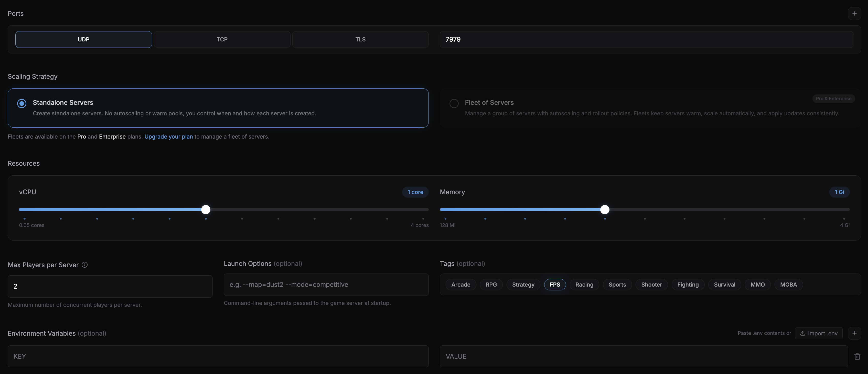Image resolution: width=868 pixels, height=374 pixels.
Task: Click the Import .env button
Action: coord(818,333)
